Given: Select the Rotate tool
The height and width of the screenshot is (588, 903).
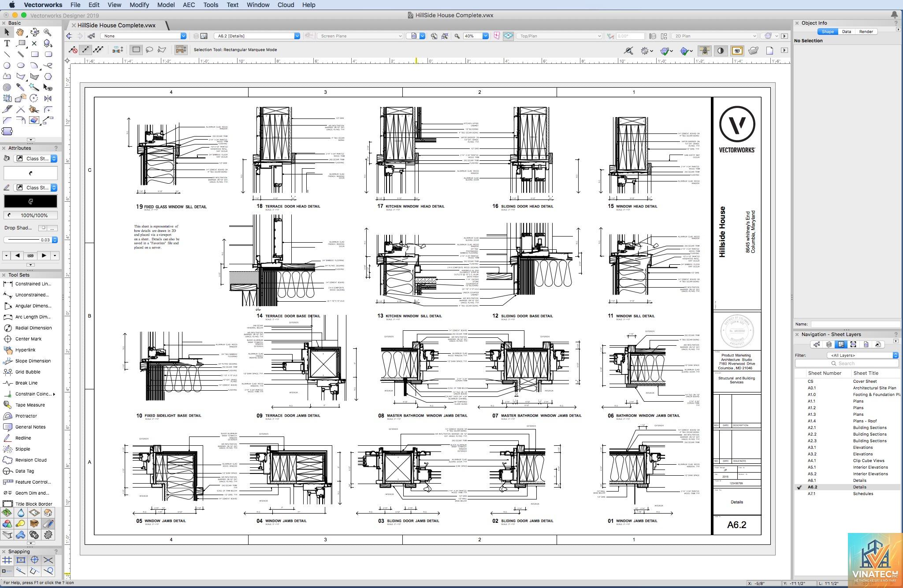Looking at the screenshot, I should [x=34, y=98].
